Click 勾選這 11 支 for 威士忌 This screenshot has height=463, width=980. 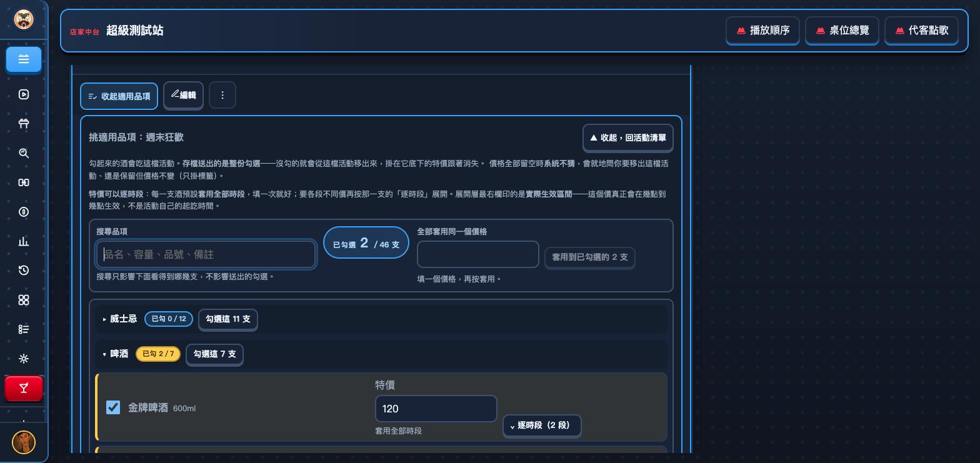[228, 319]
